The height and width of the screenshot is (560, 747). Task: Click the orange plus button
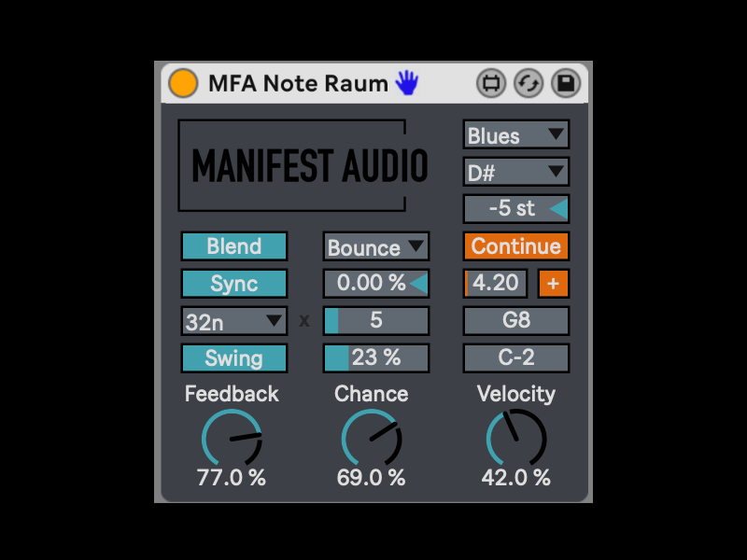click(x=553, y=284)
